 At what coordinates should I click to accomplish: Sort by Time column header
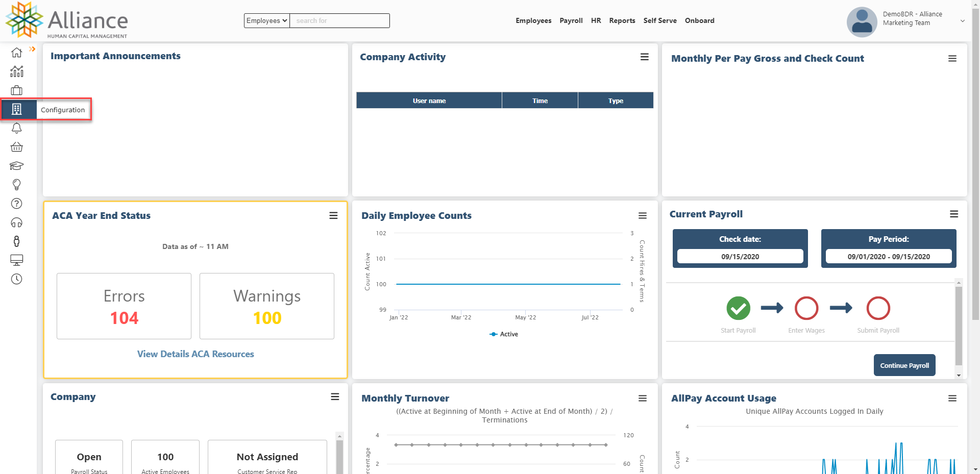(540, 101)
